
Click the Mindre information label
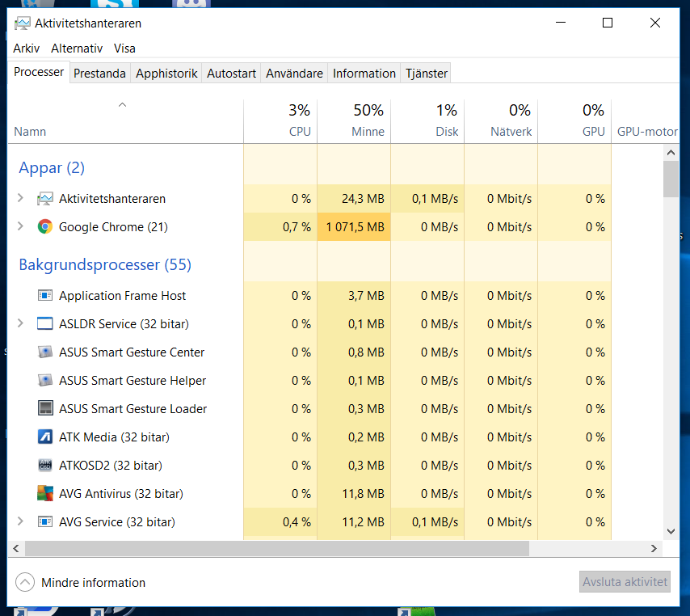point(93,583)
